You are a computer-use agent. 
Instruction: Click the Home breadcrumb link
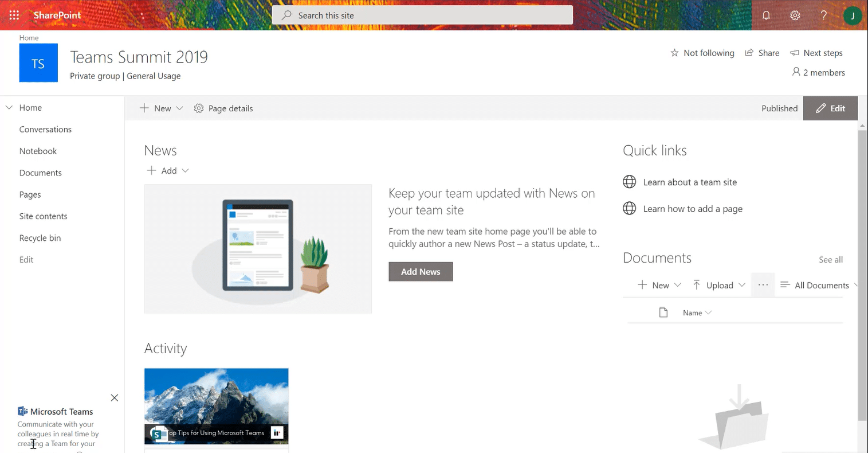point(29,38)
